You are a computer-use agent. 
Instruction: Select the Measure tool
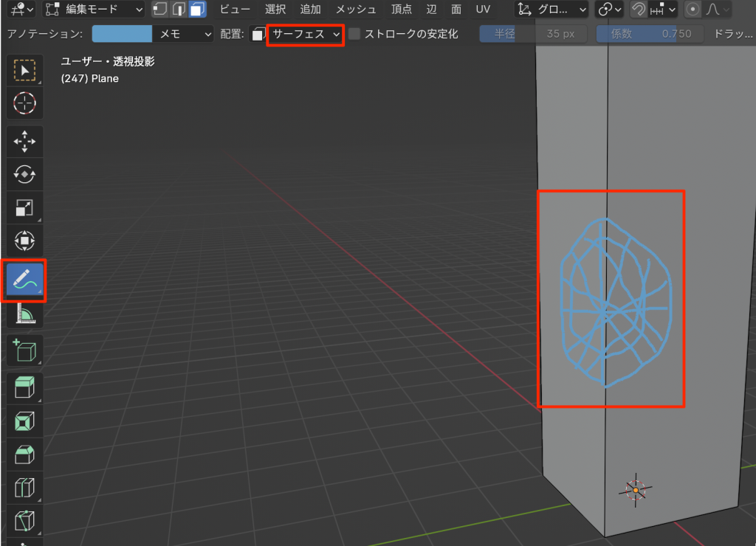(x=24, y=315)
